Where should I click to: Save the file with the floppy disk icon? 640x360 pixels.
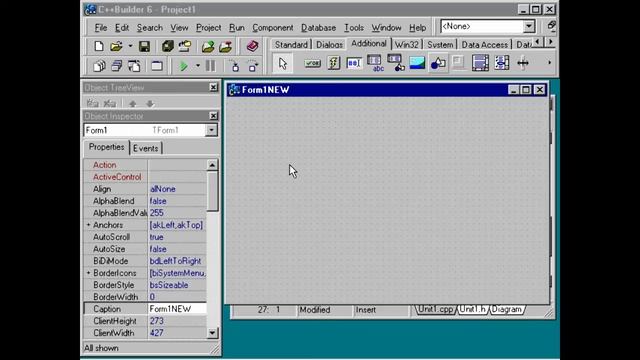click(x=144, y=46)
